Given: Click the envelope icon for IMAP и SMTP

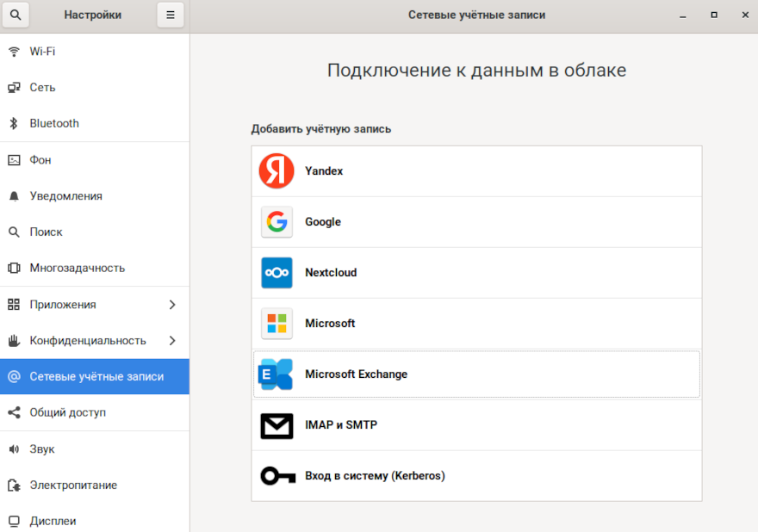Looking at the screenshot, I should click(276, 425).
